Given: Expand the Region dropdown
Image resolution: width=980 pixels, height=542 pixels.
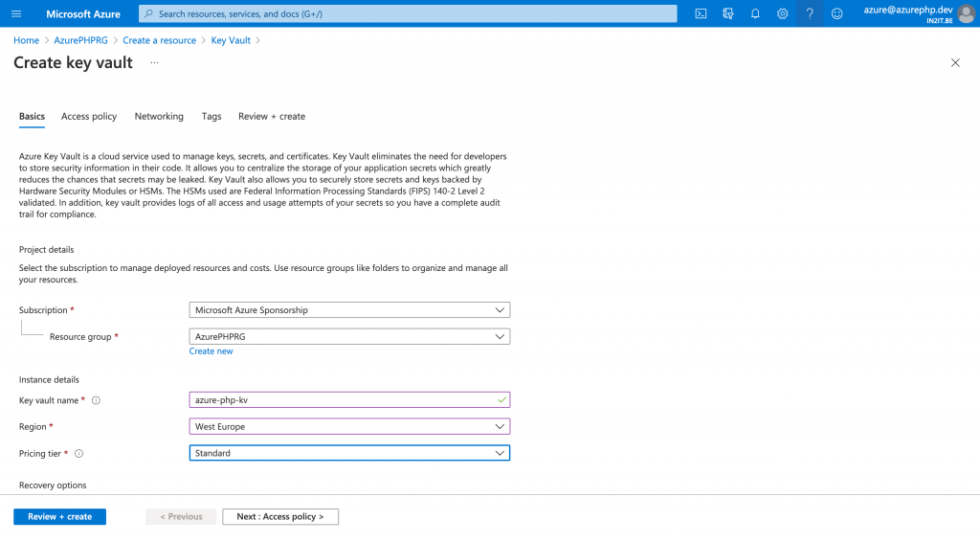Looking at the screenshot, I should [349, 426].
